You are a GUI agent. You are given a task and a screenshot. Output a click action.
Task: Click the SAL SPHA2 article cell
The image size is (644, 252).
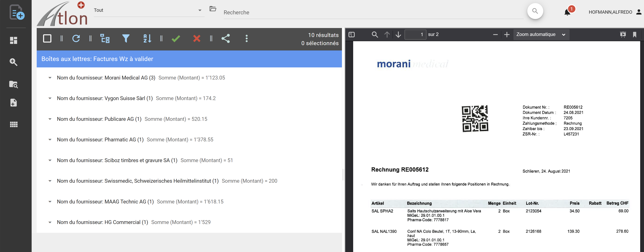[x=382, y=211]
